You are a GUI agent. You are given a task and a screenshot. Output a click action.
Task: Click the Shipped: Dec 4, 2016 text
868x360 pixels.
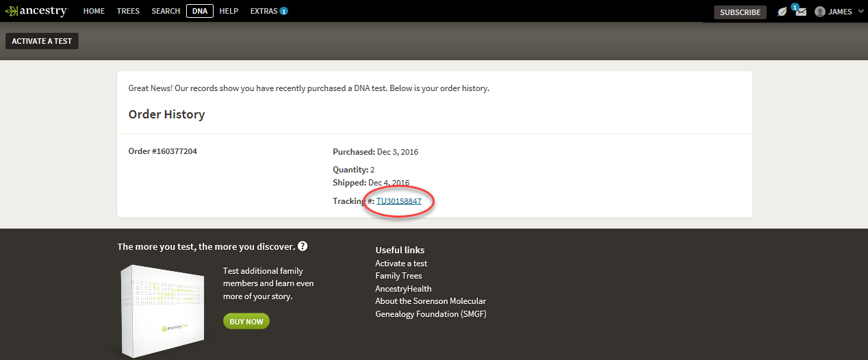[371, 183]
